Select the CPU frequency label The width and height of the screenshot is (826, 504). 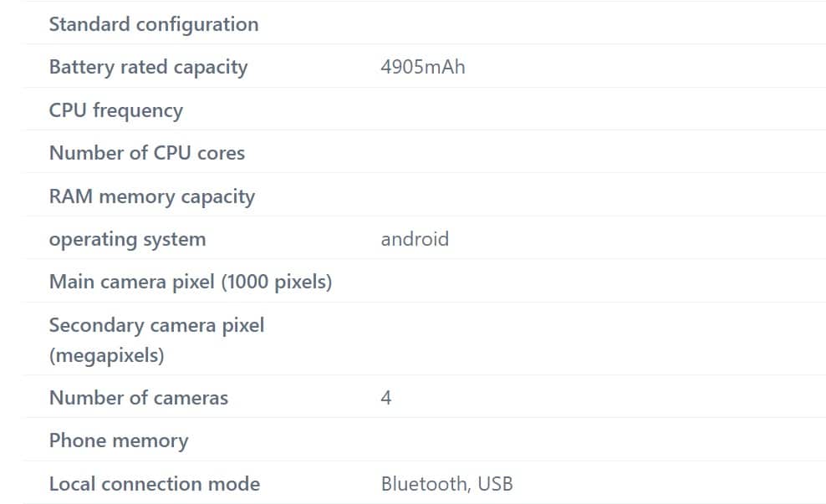(x=116, y=110)
